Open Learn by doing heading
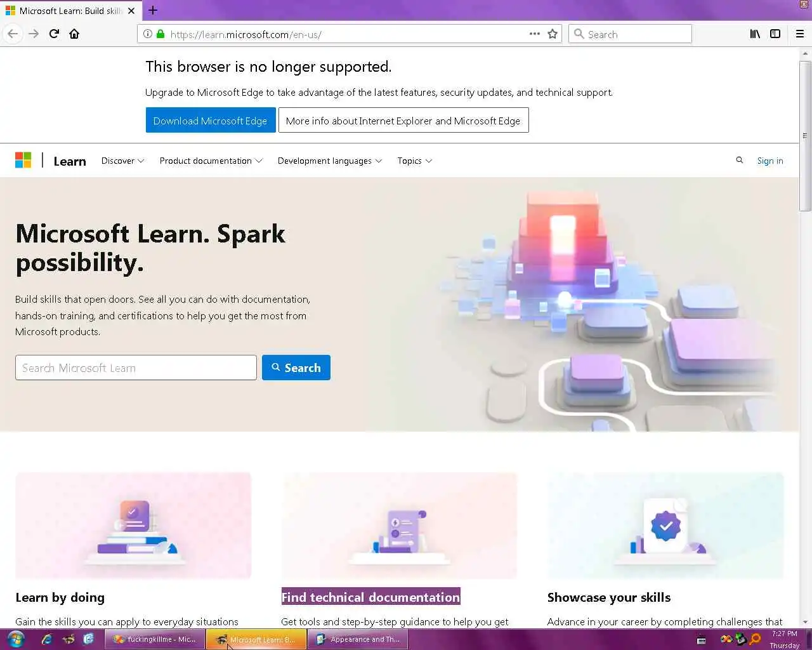The image size is (812, 650). tap(60, 597)
